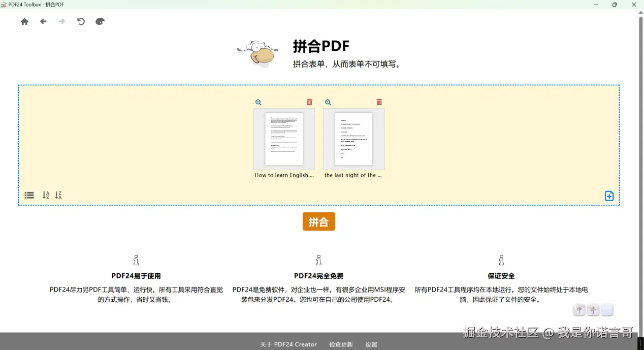Sort files A to Z ascending
The width and height of the screenshot is (644, 350).
pos(46,195)
